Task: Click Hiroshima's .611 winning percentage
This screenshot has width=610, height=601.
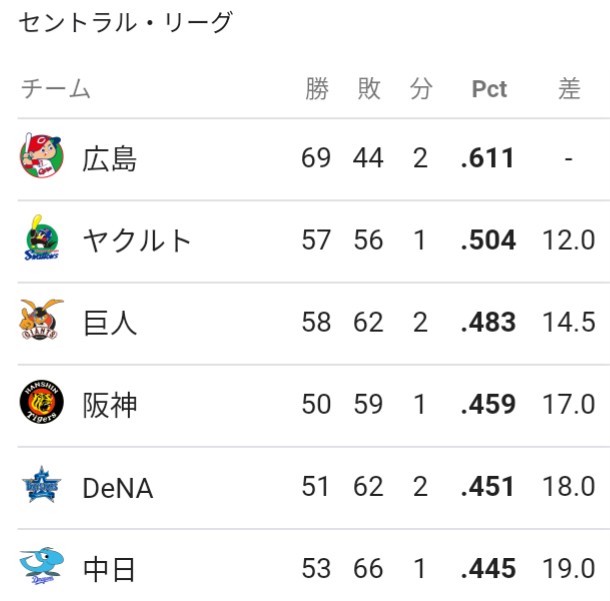Action: point(487,158)
